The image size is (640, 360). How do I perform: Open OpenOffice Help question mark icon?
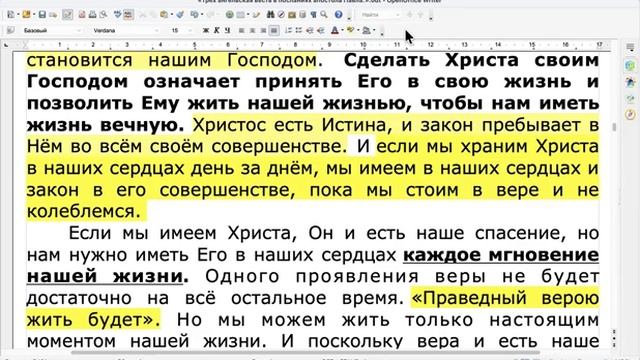(338, 15)
